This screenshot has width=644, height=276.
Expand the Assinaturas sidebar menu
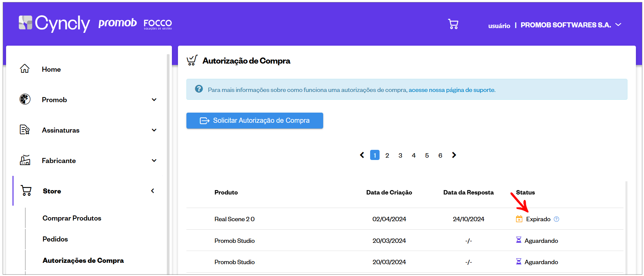tap(154, 130)
